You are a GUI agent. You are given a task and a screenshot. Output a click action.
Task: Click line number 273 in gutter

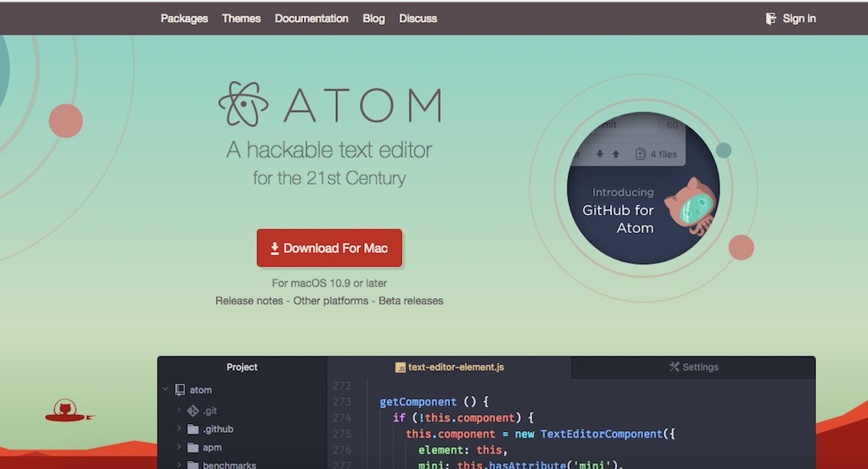(342, 402)
